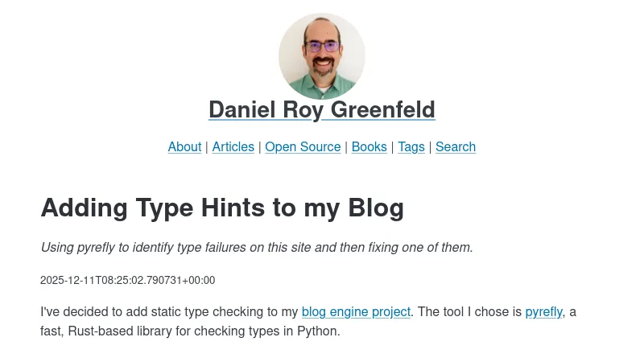Open the Daniel Roy Greenfeld home link
This screenshot has width=644, height=362.
click(x=322, y=109)
